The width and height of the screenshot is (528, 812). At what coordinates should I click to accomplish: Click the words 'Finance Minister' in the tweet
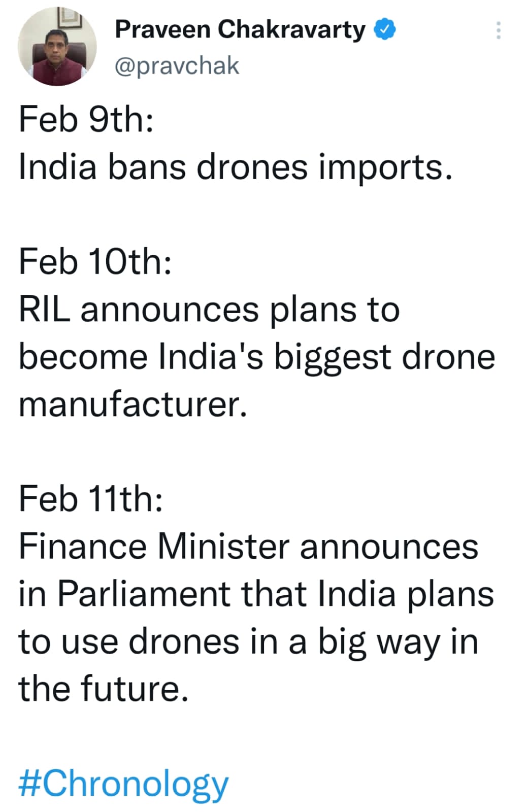point(154,547)
